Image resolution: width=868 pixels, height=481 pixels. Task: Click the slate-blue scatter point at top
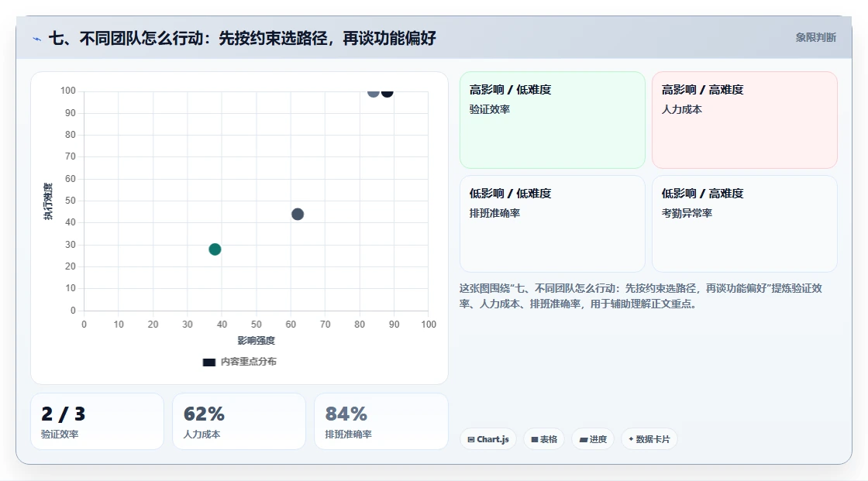tap(373, 92)
